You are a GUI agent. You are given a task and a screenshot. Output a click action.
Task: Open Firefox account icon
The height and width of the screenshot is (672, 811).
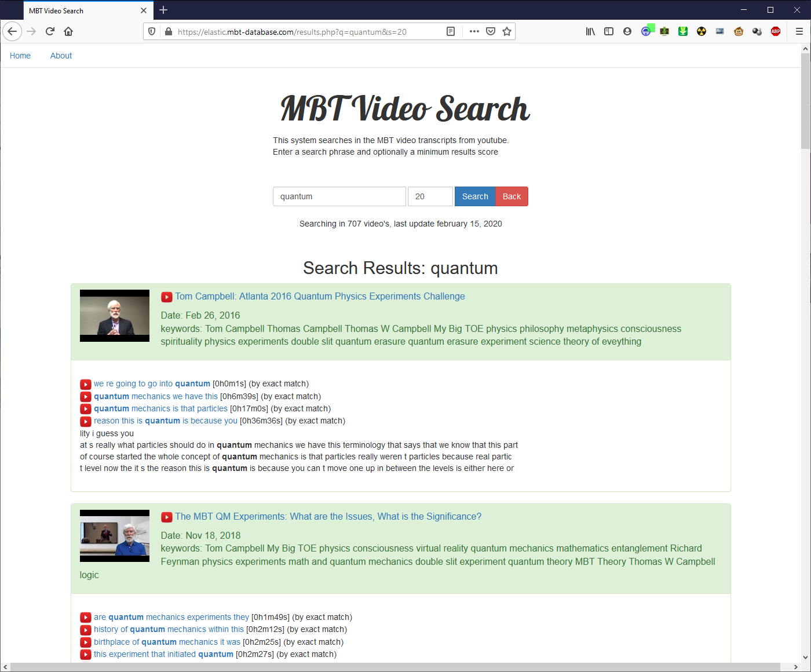coord(627,31)
